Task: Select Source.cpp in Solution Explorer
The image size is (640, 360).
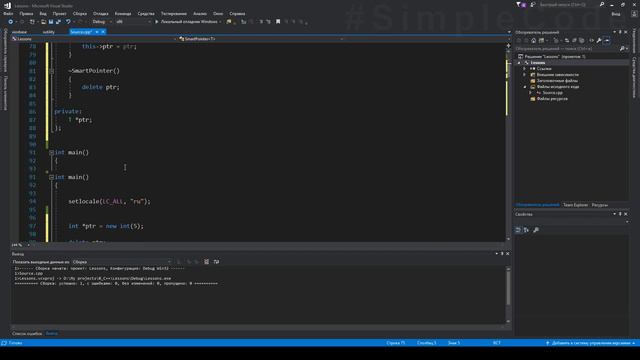Action: [552, 93]
